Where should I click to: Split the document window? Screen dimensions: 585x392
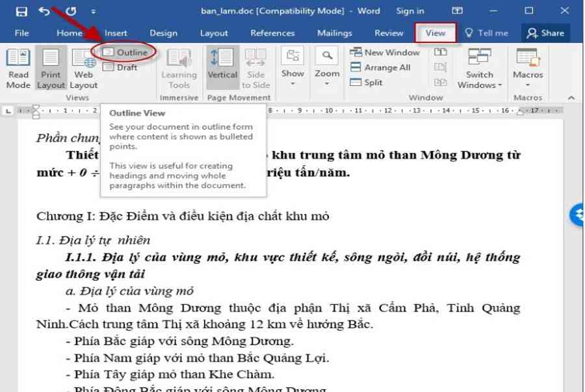(x=367, y=83)
